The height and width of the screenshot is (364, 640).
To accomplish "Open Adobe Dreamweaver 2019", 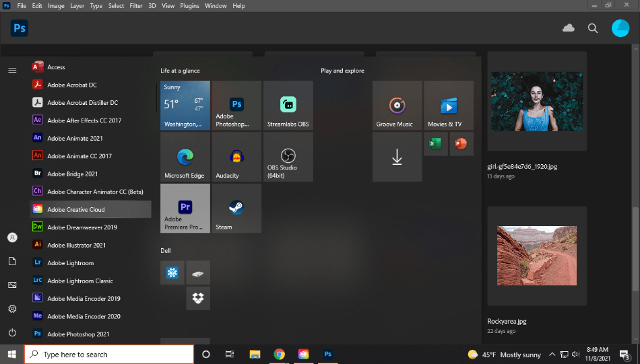I will tap(91, 227).
